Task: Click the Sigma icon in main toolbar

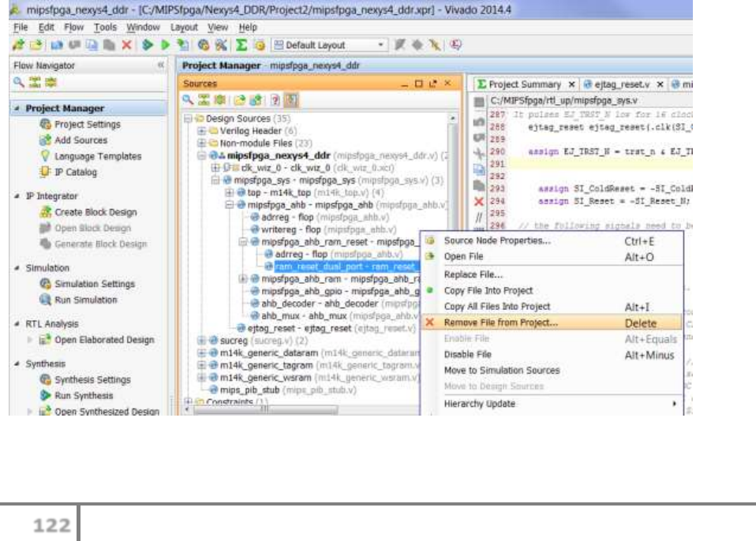Action: 242,46
